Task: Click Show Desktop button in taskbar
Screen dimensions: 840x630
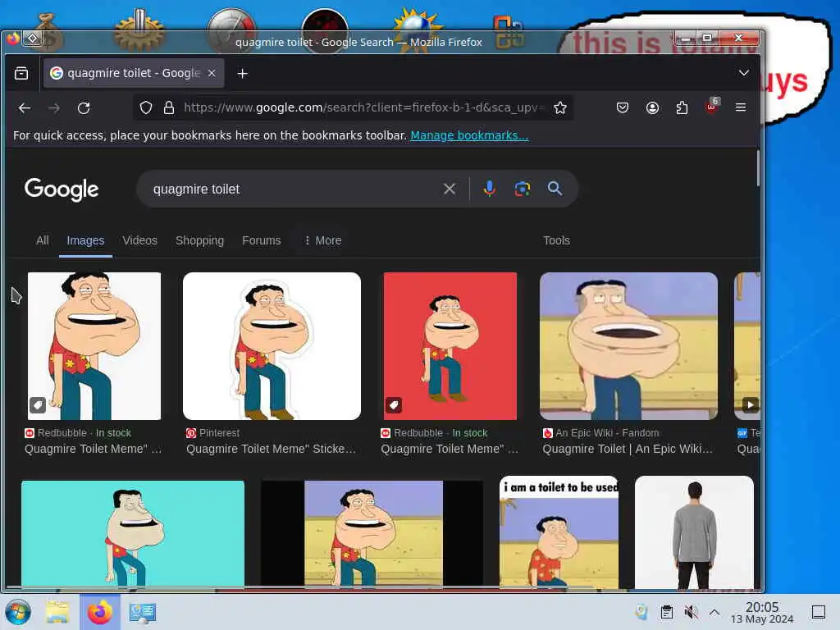Action: click(x=819, y=612)
